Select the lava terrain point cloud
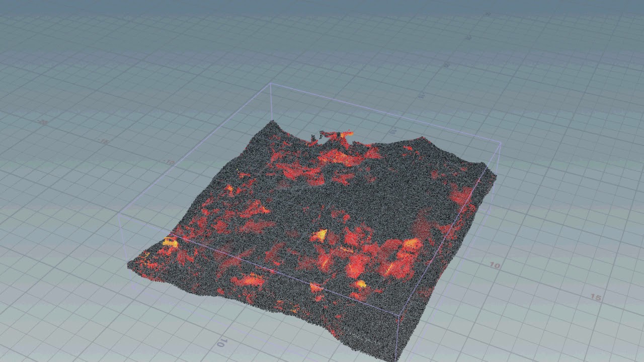The height and width of the screenshot is (362, 644). 312,236
